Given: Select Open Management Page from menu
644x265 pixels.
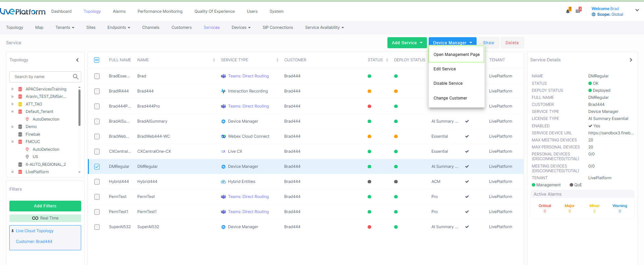Looking at the screenshot, I should (456, 55).
